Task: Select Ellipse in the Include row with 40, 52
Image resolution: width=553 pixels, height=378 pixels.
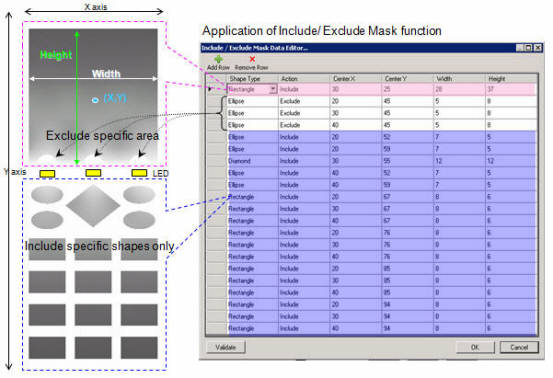Action: [x=253, y=173]
